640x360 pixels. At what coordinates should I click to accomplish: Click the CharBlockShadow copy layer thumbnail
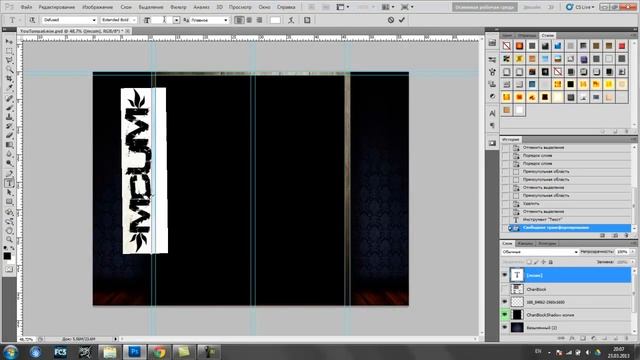517,315
